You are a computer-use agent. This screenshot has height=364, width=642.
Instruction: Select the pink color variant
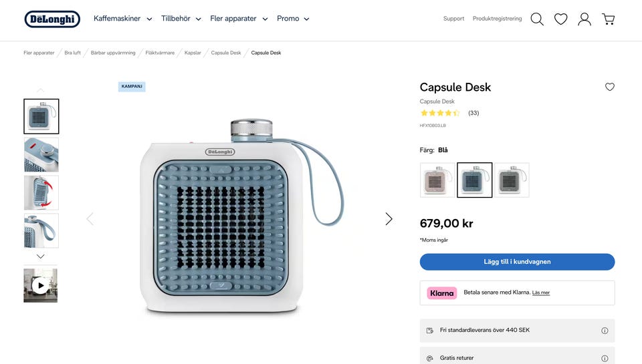tap(437, 180)
